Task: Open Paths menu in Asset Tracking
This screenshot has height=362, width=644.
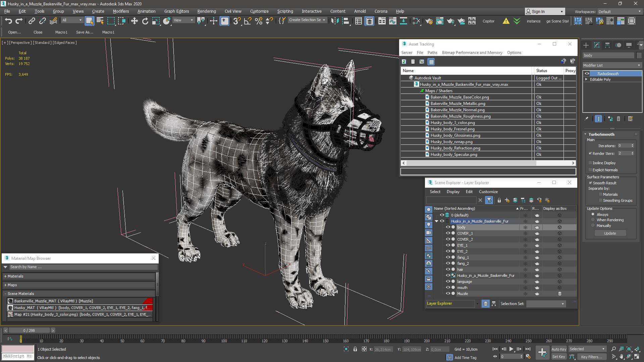Action: pos(432,53)
